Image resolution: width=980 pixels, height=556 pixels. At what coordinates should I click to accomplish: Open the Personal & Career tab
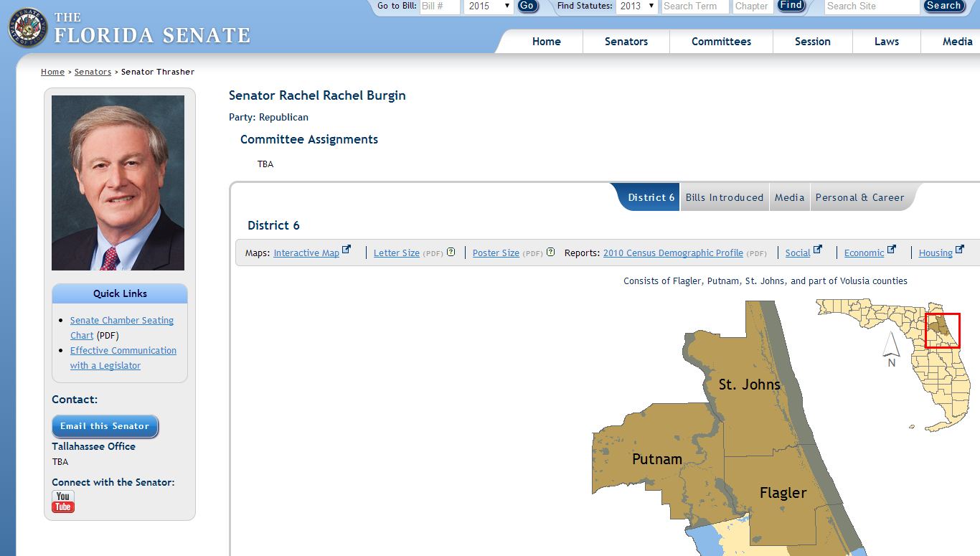click(859, 197)
